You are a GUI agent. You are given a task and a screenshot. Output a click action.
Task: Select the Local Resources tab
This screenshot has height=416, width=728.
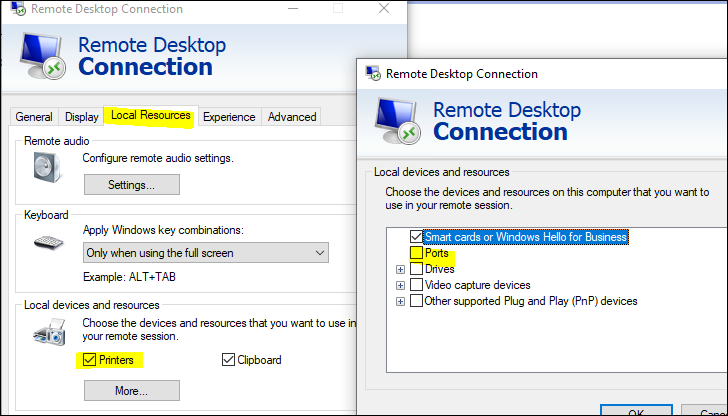[x=150, y=115]
